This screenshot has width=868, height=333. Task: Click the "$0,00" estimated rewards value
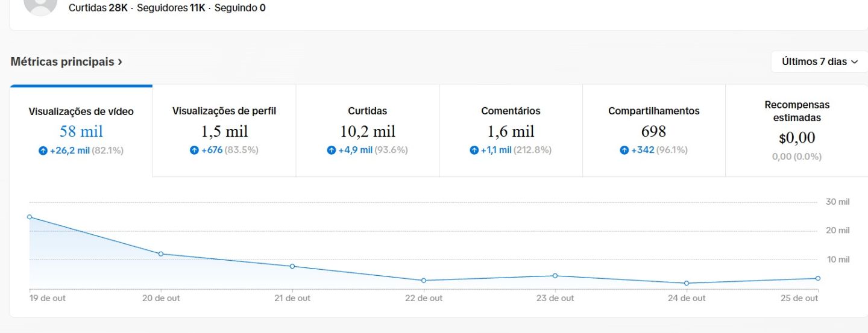(x=797, y=138)
